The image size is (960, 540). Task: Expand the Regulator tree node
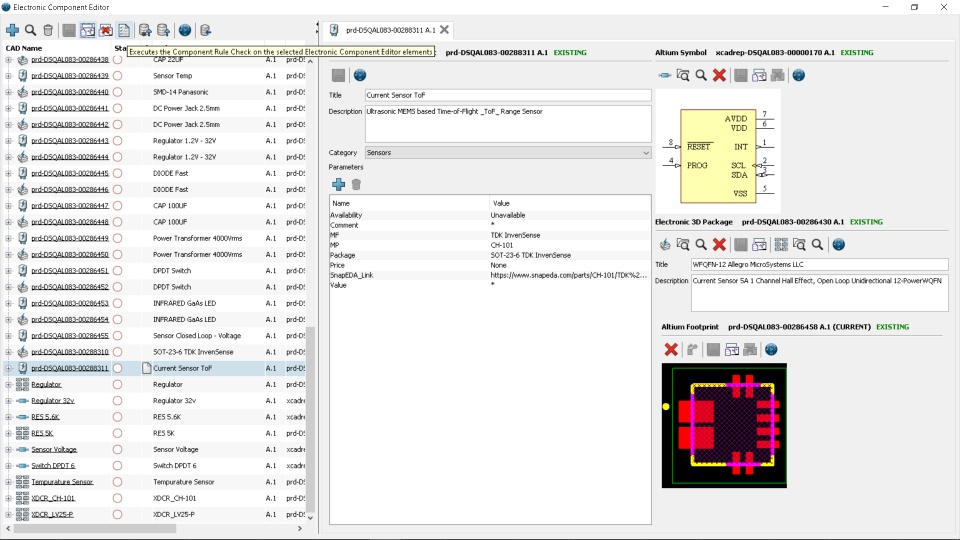9,384
